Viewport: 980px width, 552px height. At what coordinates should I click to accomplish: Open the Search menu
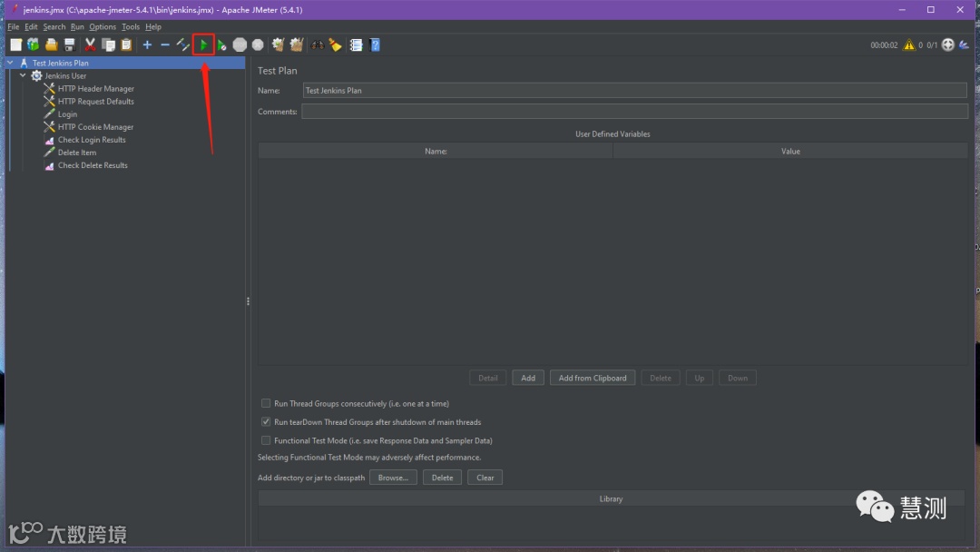coord(54,27)
